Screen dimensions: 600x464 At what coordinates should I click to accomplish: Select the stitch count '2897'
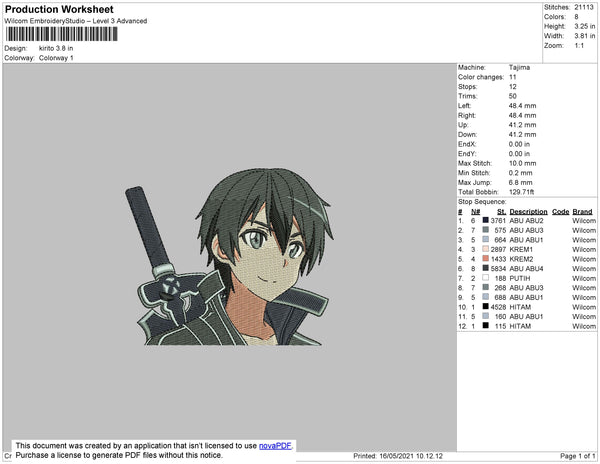click(x=498, y=249)
